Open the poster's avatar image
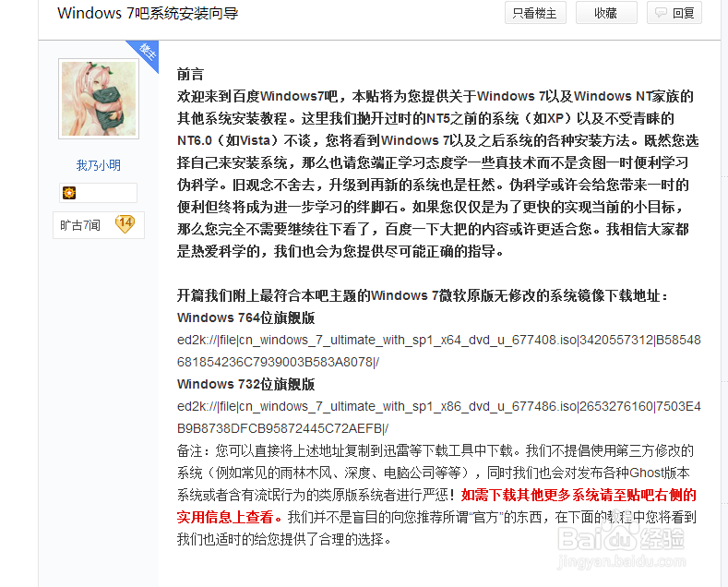 click(99, 99)
